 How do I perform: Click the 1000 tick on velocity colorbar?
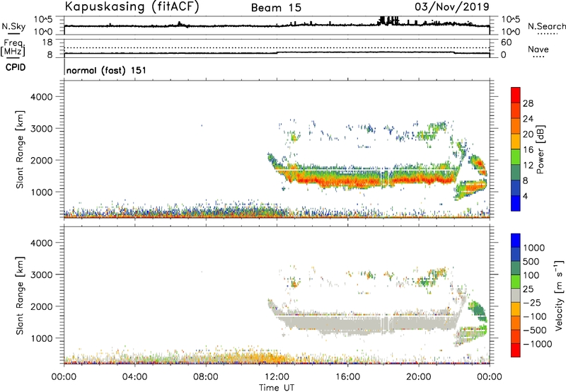point(533,248)
